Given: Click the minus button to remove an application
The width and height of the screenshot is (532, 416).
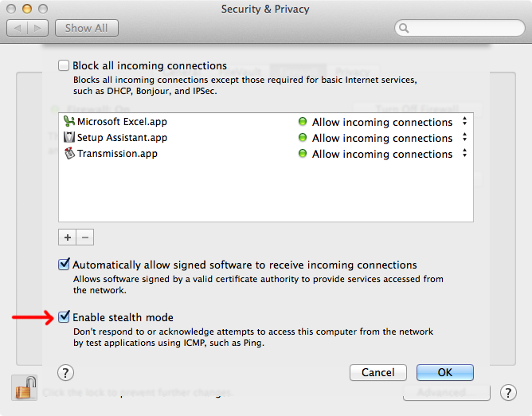Looking at the screenshot, I should [85, 237].
